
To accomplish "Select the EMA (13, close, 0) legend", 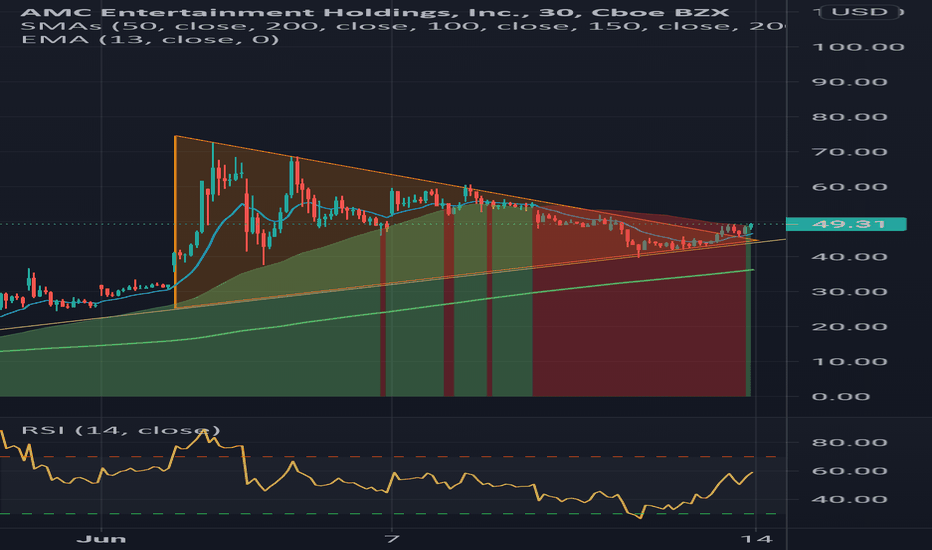I will click(x=150, y=40).
